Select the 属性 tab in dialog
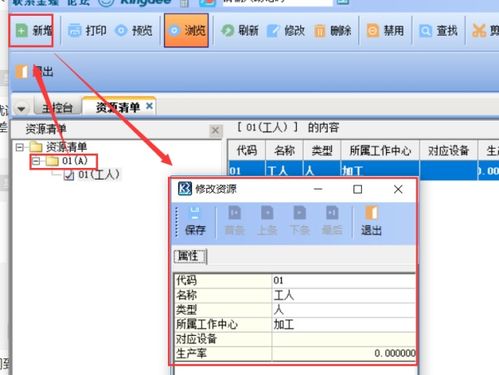The height and width of the screenshot is (375, 499). tap(190, 256)
